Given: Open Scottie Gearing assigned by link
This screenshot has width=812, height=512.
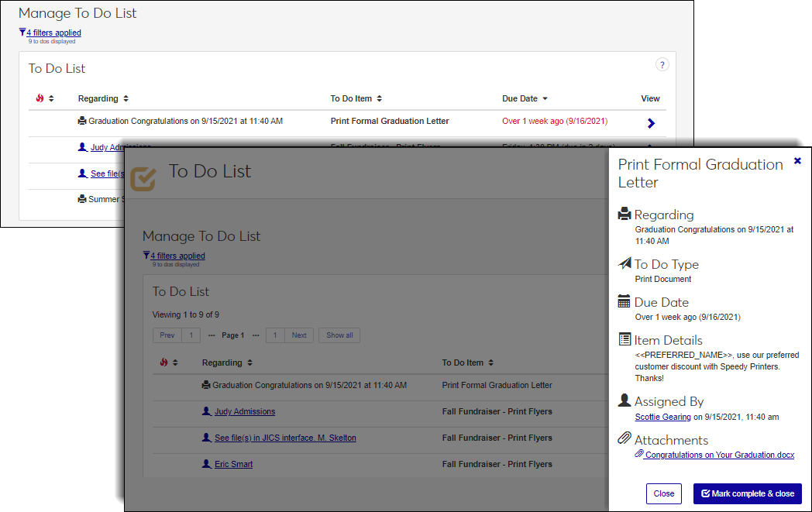Looking at the screenshot, I should (x=662, y=417).
